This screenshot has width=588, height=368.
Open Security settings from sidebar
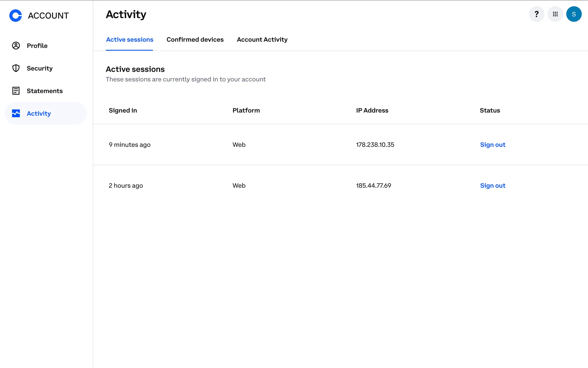(40, 68)
